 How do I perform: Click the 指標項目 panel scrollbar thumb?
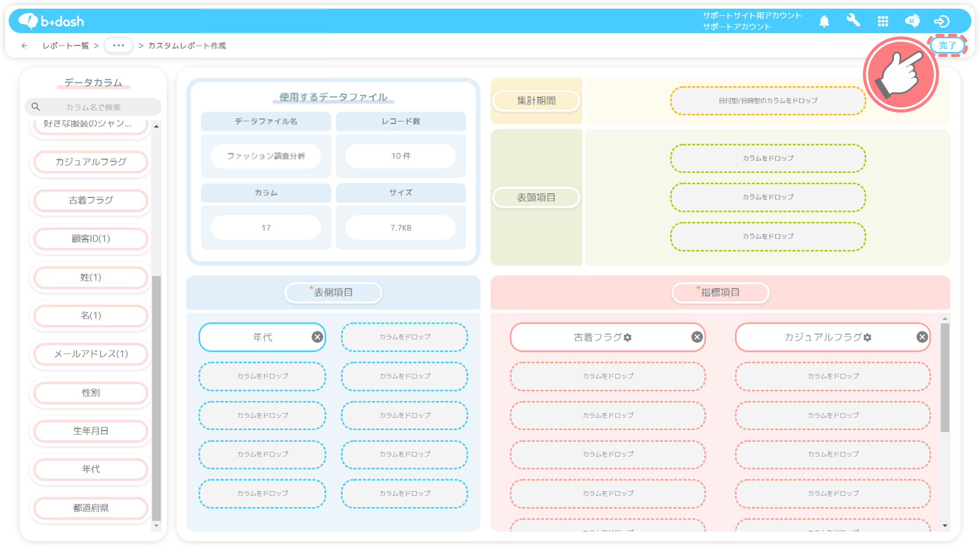coord(945,377)
